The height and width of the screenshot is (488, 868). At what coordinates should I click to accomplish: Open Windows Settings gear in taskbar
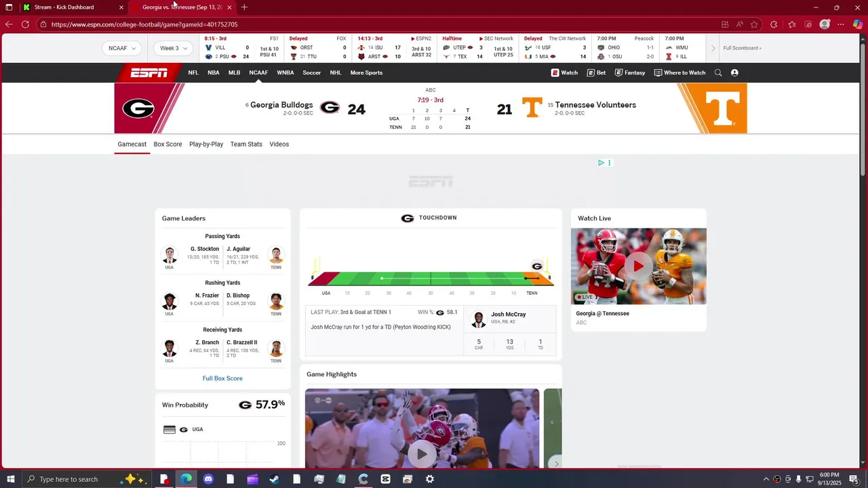click(430, 479)
